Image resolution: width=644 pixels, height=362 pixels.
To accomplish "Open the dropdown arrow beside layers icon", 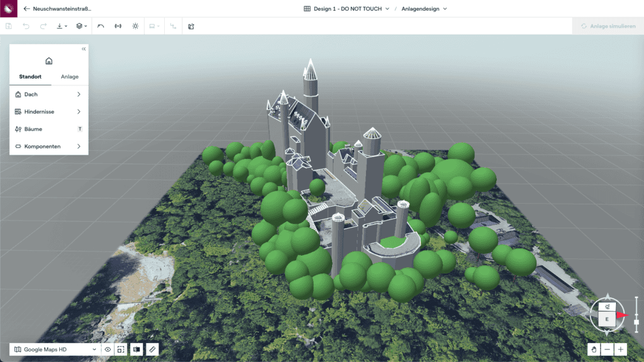I will pos(86,26).
